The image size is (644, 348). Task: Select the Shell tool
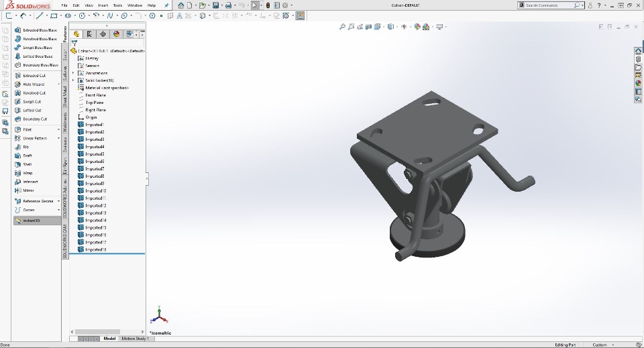click(x=23, y=164)
